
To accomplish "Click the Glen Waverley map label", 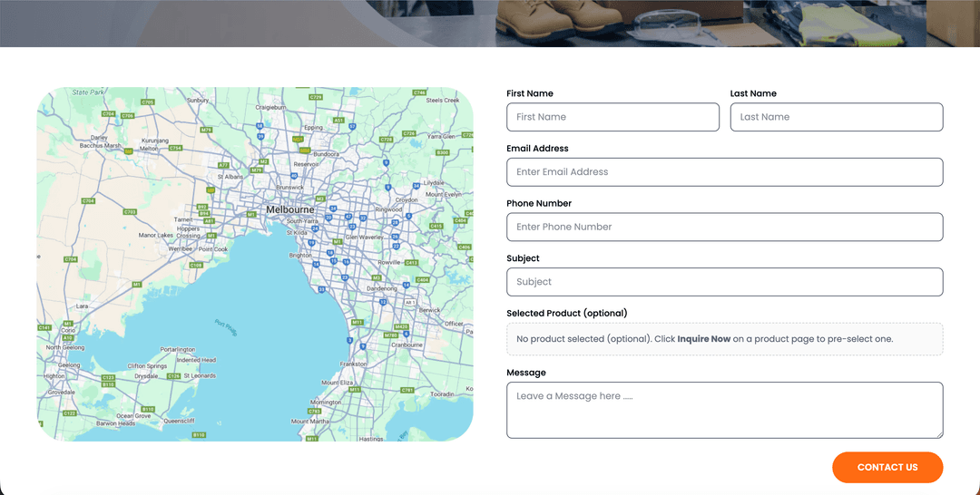I will pos(365,238).
